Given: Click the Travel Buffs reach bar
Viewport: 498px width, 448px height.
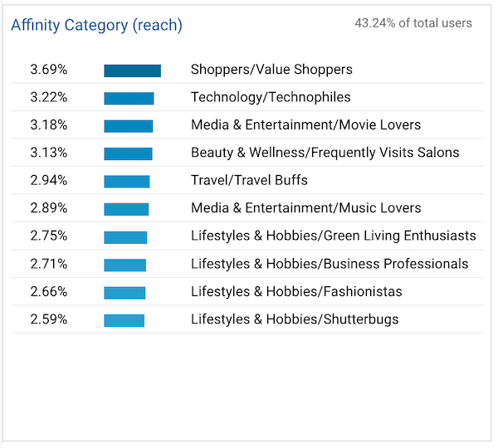Looking at the screenshot, I should click(x=126, y=181).
